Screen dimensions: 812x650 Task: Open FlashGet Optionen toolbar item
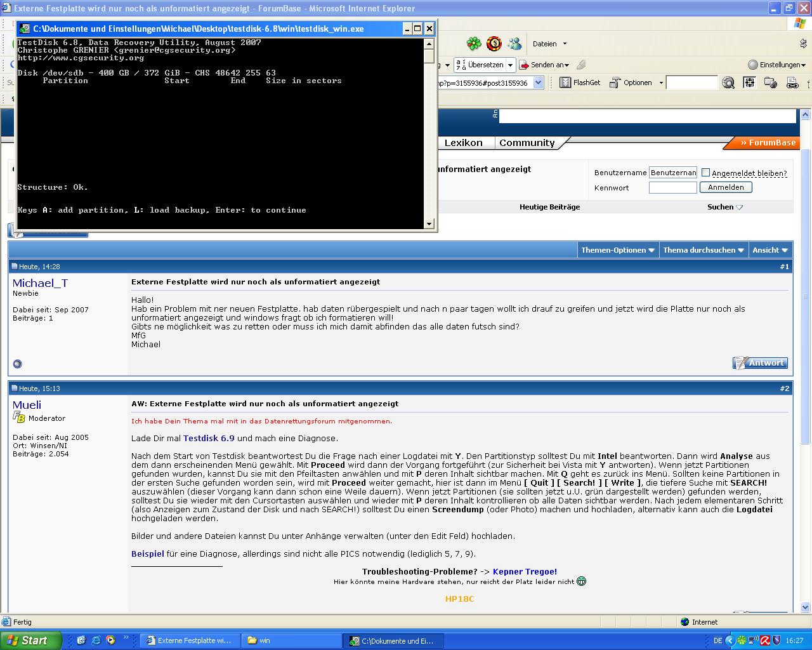click(x=631, y=83)
